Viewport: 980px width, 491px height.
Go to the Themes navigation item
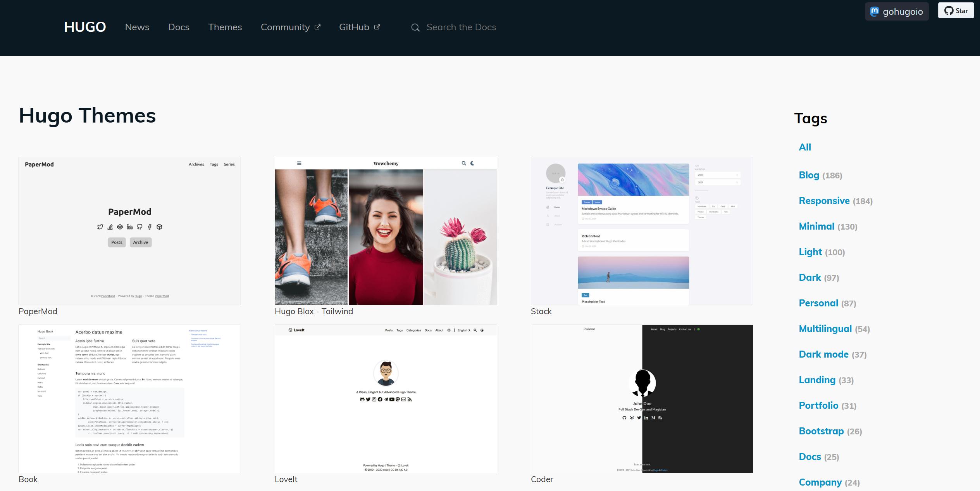[225, 27]
